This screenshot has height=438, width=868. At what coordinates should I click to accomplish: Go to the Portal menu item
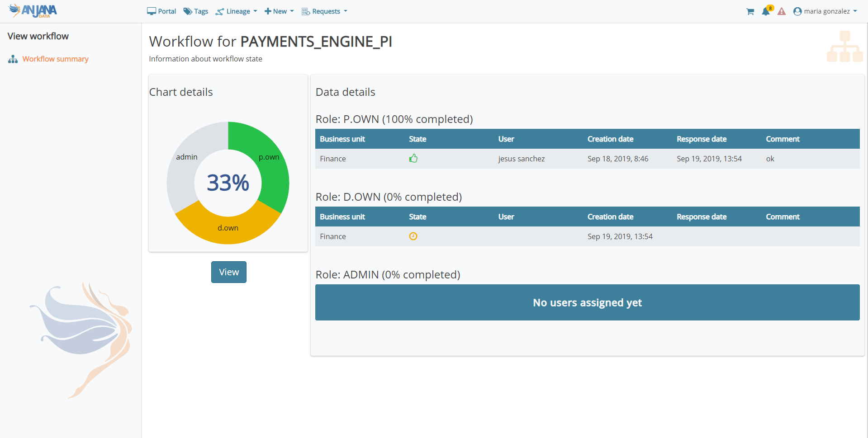click(161, 11)
